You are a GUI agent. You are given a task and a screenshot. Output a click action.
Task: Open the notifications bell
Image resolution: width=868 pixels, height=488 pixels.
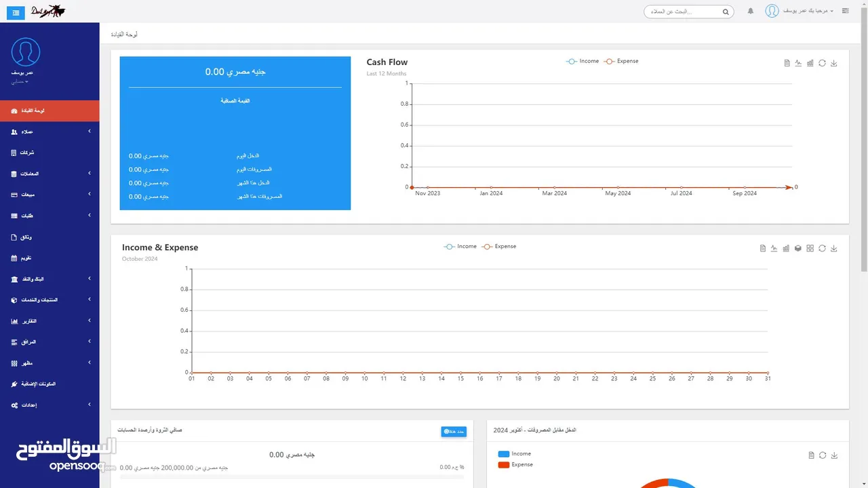coord(751,12)
